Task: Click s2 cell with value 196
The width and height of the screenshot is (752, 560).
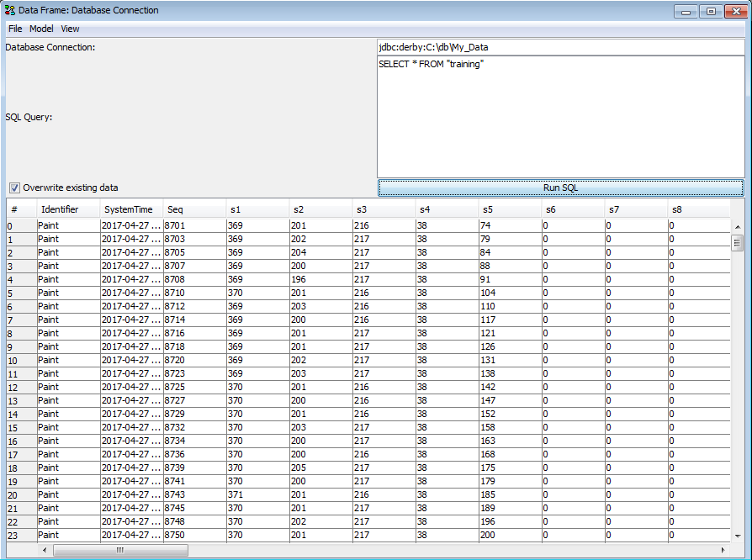Action: tap(320, 279)
